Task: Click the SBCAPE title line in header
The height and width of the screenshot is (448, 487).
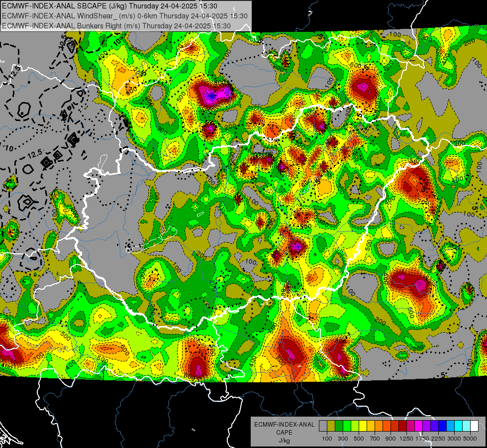Action: click(109, 6)
